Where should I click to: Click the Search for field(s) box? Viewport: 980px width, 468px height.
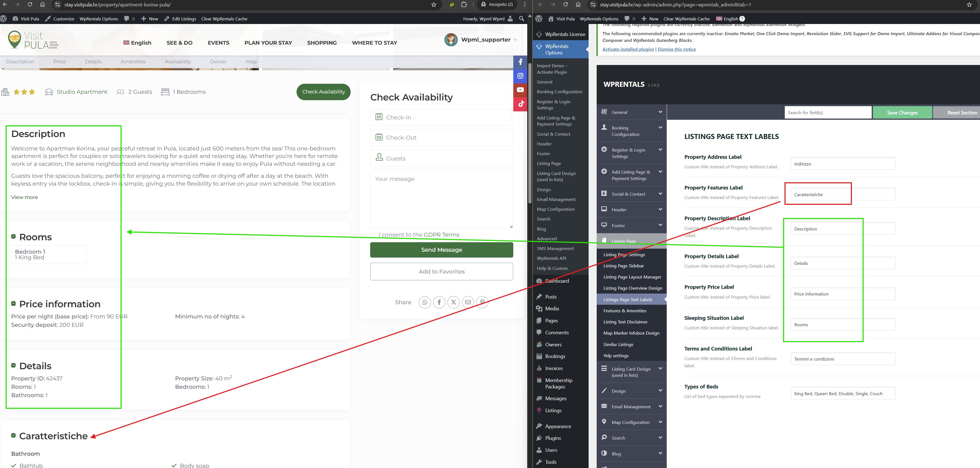828,113
